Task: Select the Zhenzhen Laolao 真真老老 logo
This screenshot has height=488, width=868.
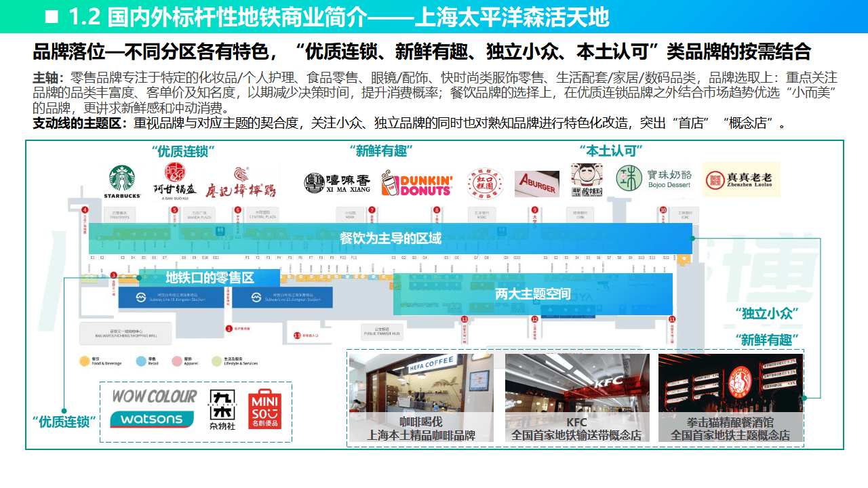Action: click(741, 180)
